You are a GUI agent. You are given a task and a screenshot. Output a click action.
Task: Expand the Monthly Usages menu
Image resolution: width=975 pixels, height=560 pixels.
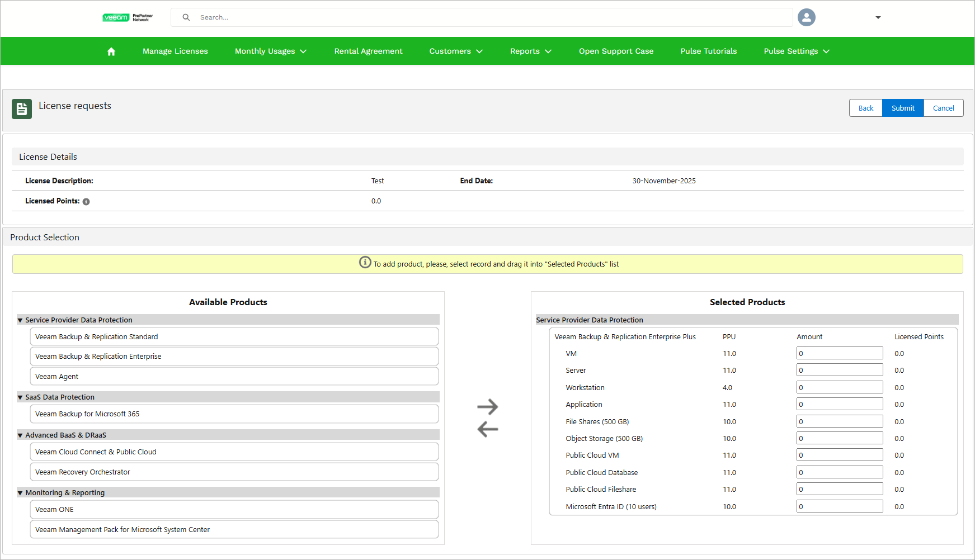pos(271,51)
